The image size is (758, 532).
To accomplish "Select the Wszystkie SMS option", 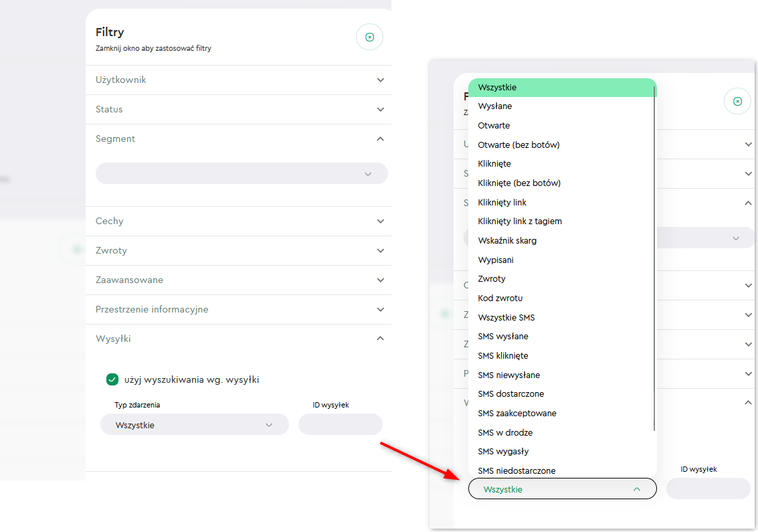I will tap(561, 317).
